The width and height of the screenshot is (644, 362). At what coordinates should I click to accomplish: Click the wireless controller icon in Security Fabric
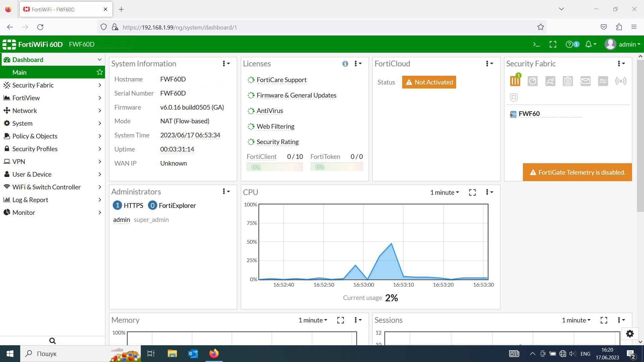tap(620, 80)
